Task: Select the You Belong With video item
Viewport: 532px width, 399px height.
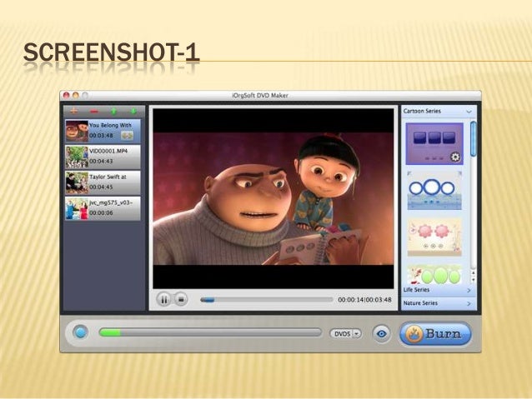Action: point(103,131)
